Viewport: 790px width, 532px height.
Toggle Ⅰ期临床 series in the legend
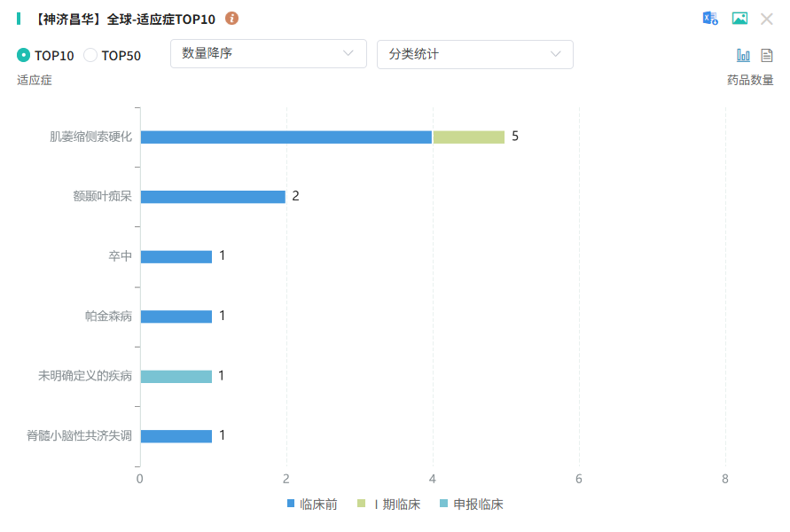pyautogui.click(x=388, y=505)
